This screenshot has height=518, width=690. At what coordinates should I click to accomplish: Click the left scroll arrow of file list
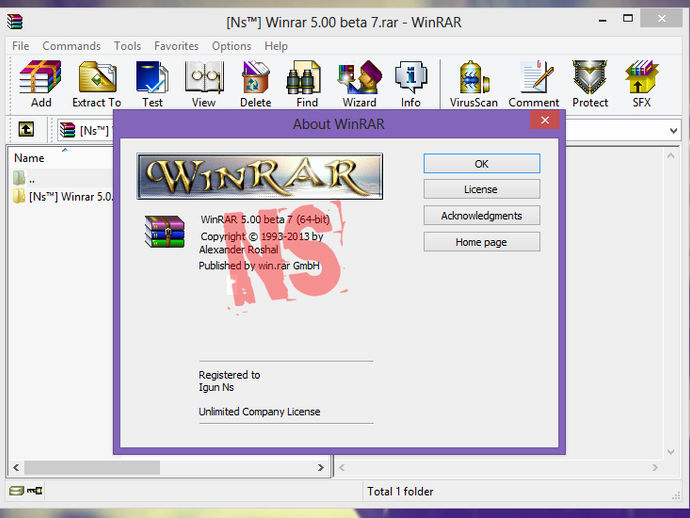16,467
